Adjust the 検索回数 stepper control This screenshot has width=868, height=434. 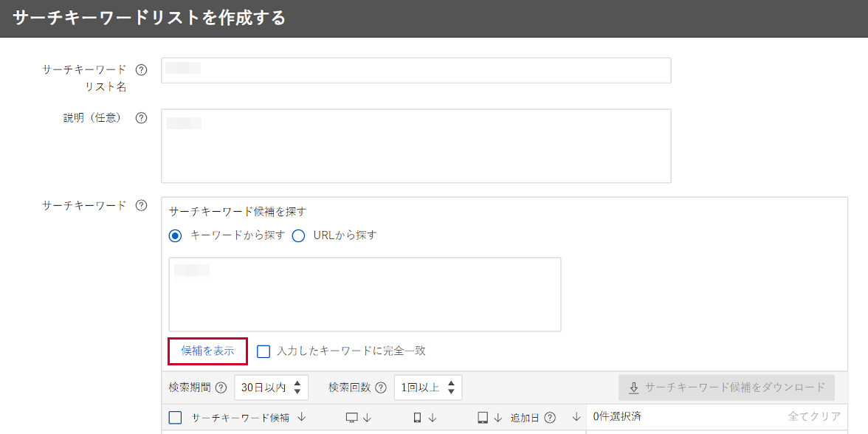point(450,387)
